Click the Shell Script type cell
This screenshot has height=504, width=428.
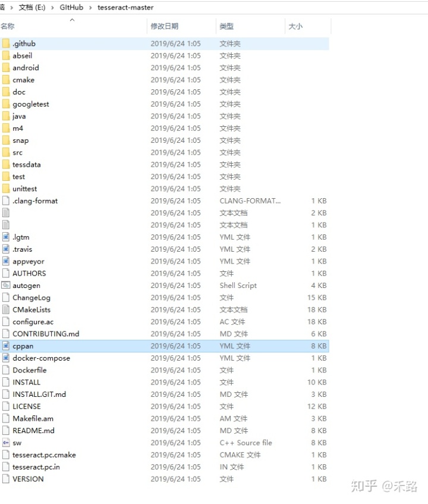[x=238, y=286]
